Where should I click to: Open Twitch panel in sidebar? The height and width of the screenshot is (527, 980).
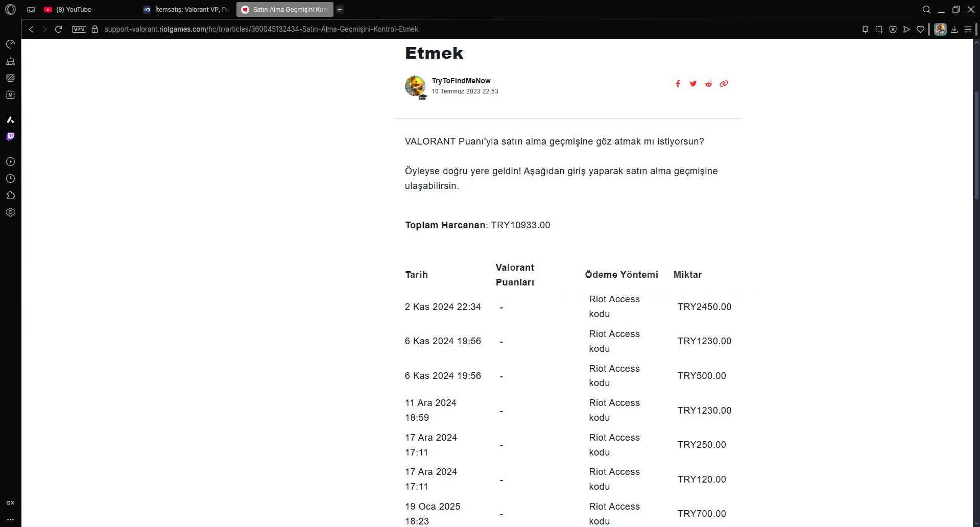coord(10,137)
